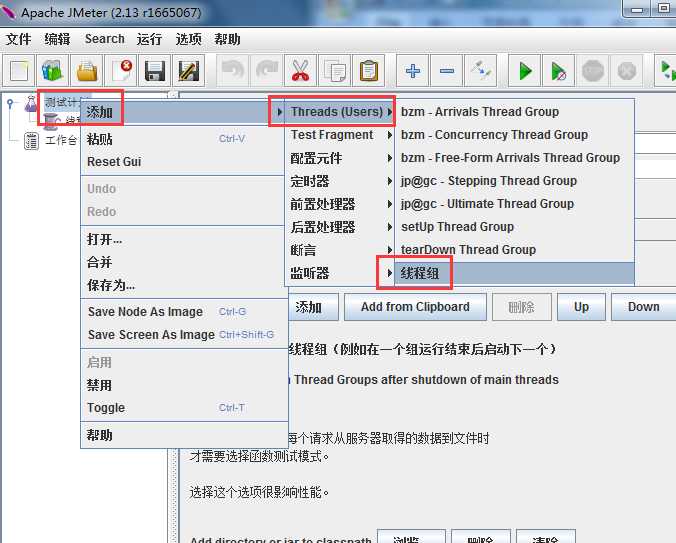The image size is (676, 543).
Task: Open the 编辑 menu
Action: click(x=57, y=39)
